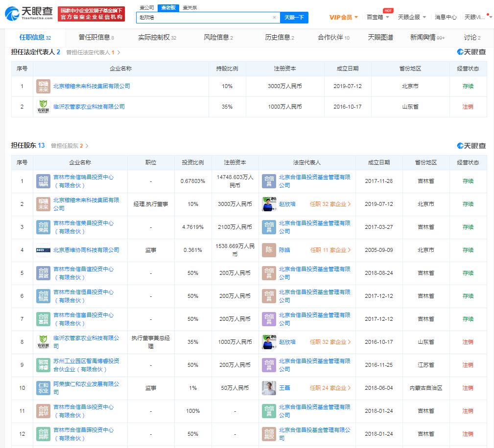Image resolution: width=494 pixels, height=448 pixels.
Task: Click 农管家 logo in legal representative table
Action: [x=43, y=107]
